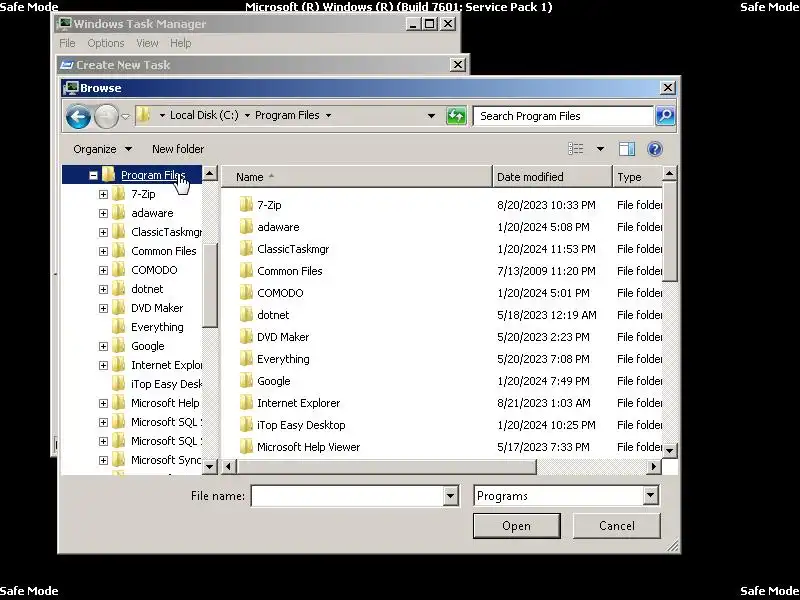Open the address bar history dropdown

[431, 116]
